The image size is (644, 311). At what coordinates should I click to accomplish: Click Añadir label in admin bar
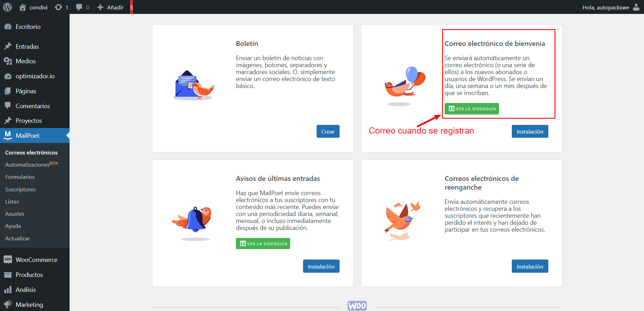pos(115,7)
